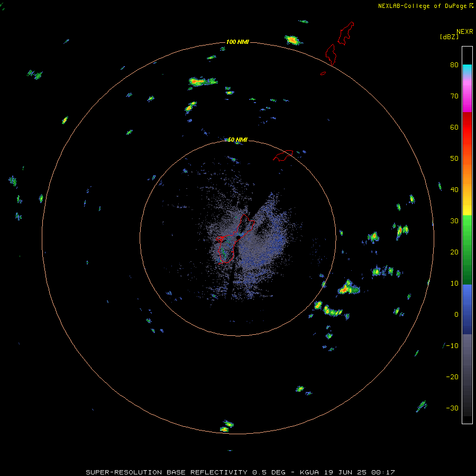Click the [dBZ] units label
Viewport: 476px width, 476px height.
point(449,37)
